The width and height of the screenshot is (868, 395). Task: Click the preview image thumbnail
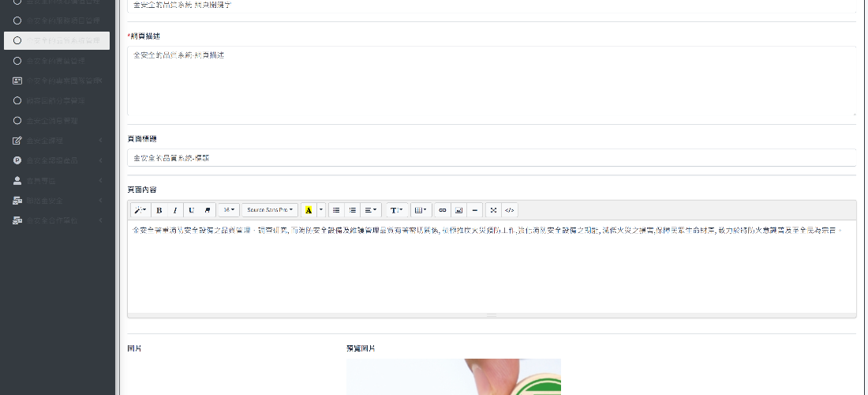tap(453, 377)
